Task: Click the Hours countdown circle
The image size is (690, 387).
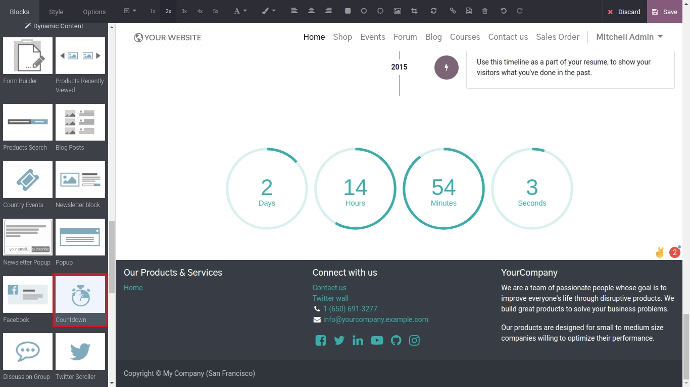Action: pyautogui.click(x=355, y=188)
